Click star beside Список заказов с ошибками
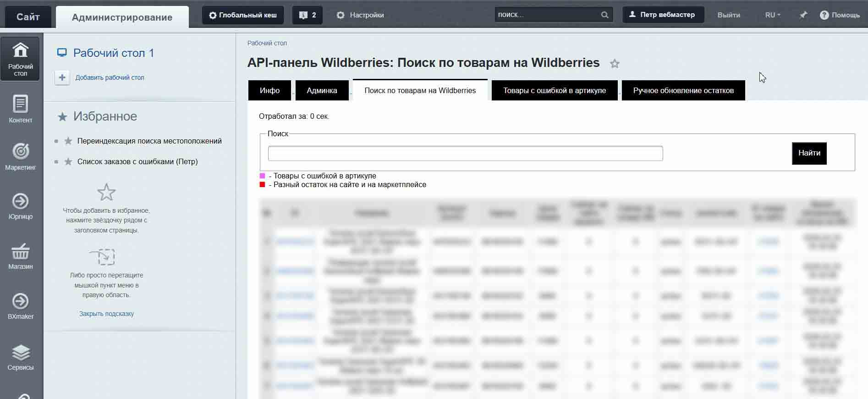This screenshot has width=868, height=399. click(x=68, y=161)
